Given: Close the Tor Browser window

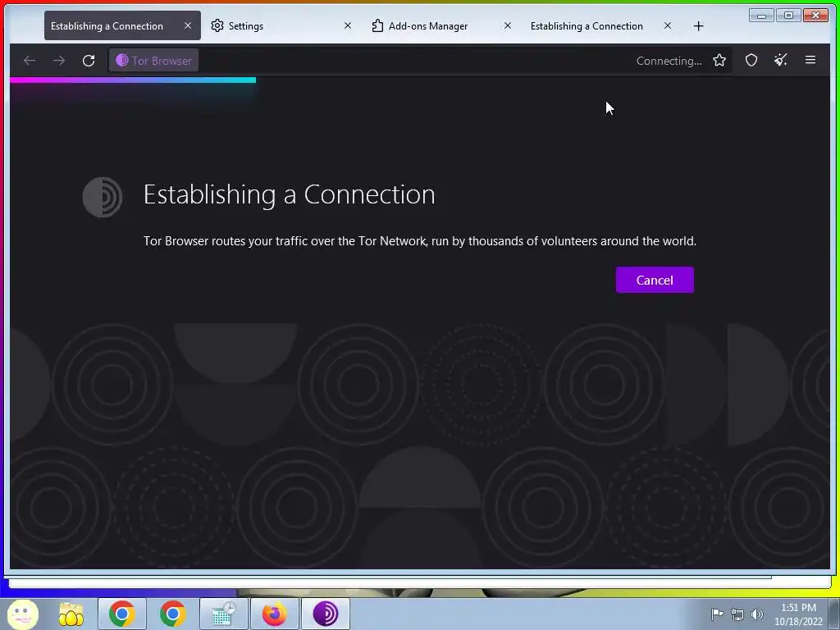Looking at the screenshot, I should [816, 15].
